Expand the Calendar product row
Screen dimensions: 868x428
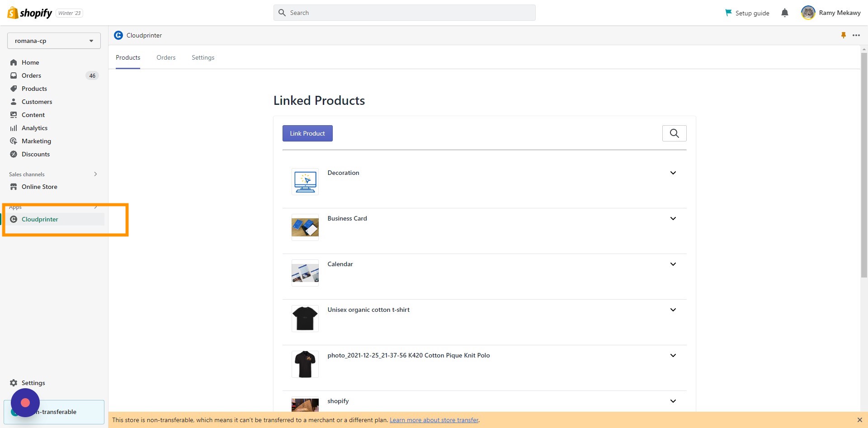pyautogui.click(x=673, y=264)
